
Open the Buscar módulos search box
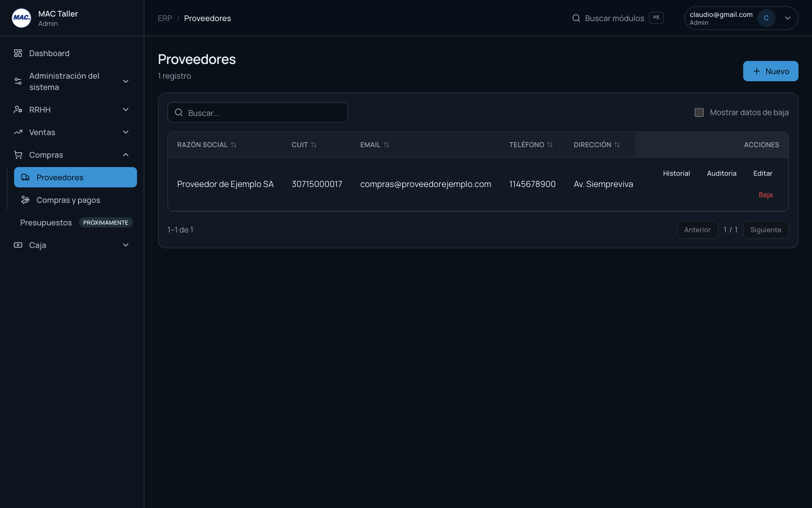tap(618, 18)
